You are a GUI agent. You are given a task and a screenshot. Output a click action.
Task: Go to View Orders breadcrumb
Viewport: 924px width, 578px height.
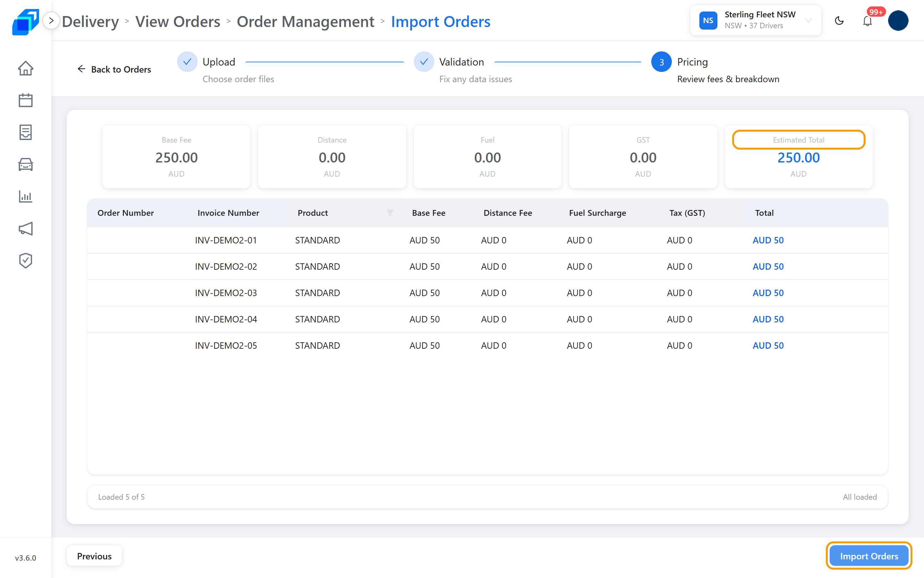(x=177, y=22)
